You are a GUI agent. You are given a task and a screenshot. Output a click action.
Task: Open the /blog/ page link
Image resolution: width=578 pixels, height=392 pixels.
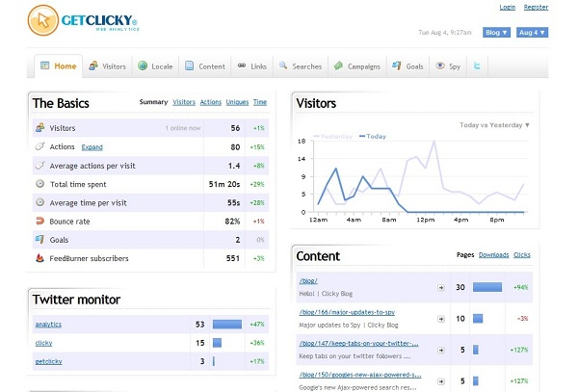pos(308,280)
